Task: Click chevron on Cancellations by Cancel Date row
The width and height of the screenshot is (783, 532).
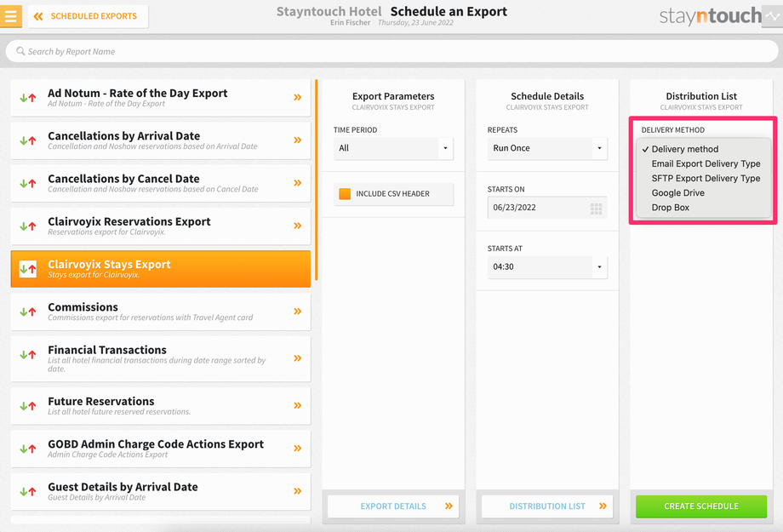Action: [x=298, y=183]
